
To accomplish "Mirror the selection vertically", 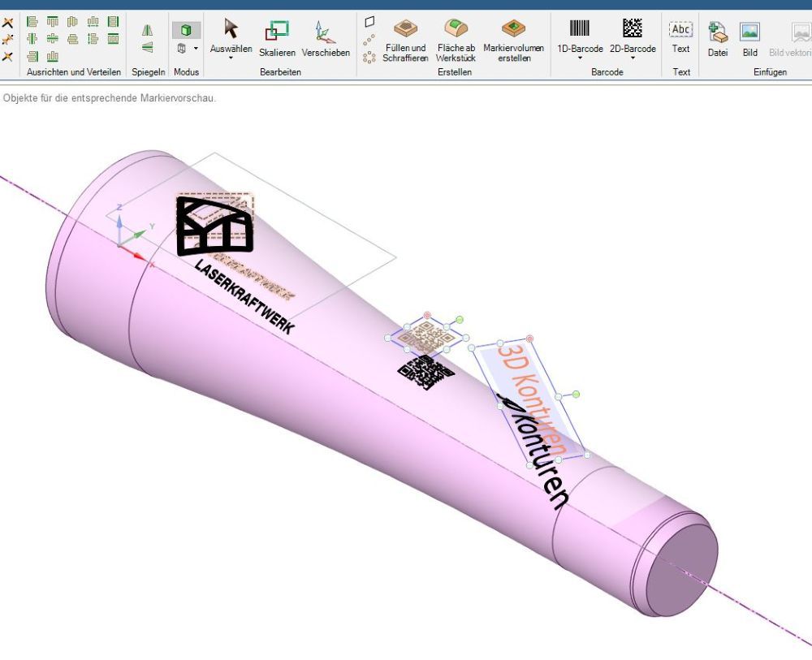I will point(148,48).
